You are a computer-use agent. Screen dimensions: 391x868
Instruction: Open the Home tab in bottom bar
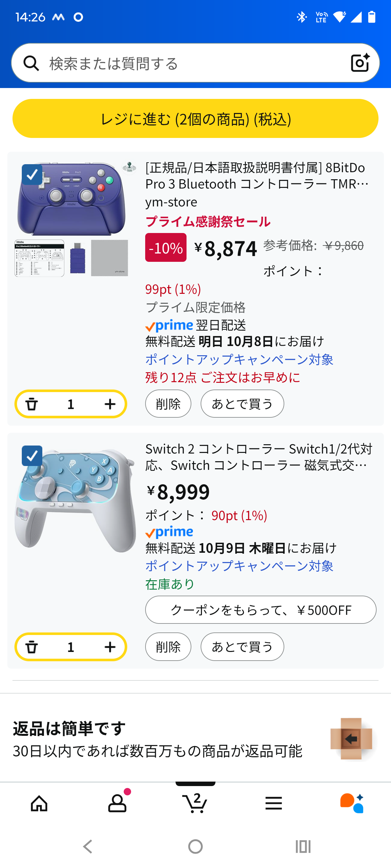click(x=39, y=803)
